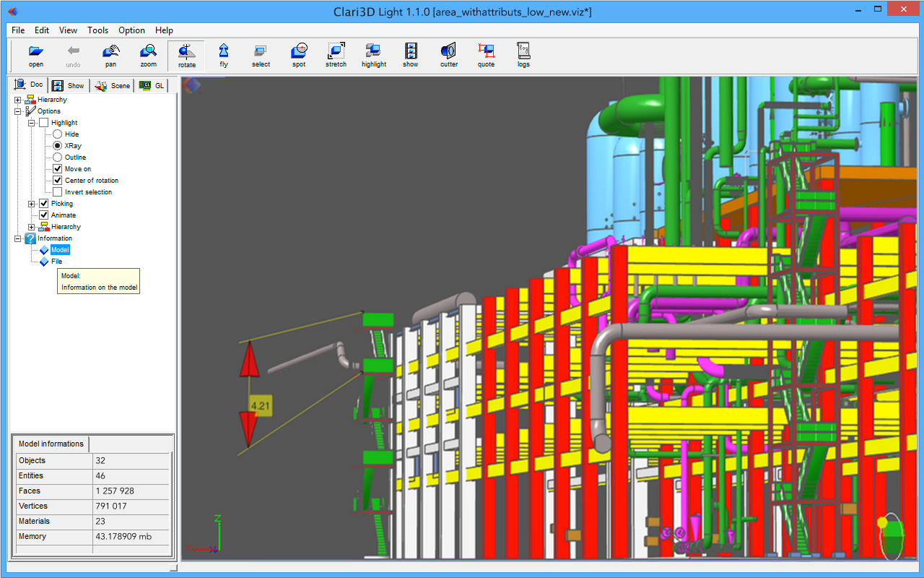Viewport: 924px width, 578px height.
Task: Click the Clari3D app icon in title bar
Action: [12, 11]
